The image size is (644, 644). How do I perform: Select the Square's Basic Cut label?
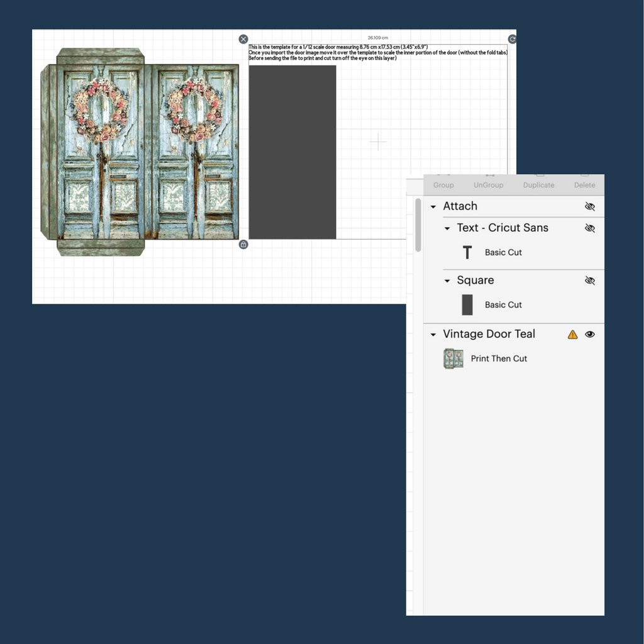pos(503,305)
